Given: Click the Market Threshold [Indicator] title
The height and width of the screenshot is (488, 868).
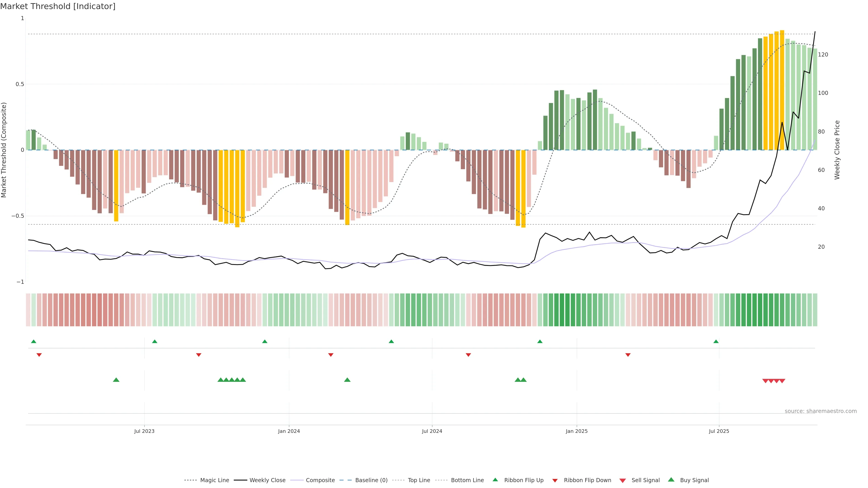Looking at the screenshot, I should tap(58, 6).
